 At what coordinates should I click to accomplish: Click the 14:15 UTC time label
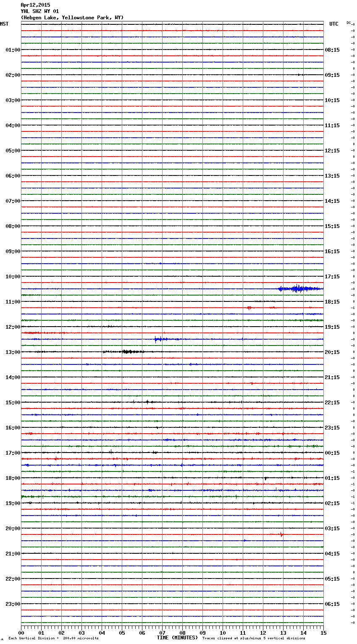pos(332,201)
